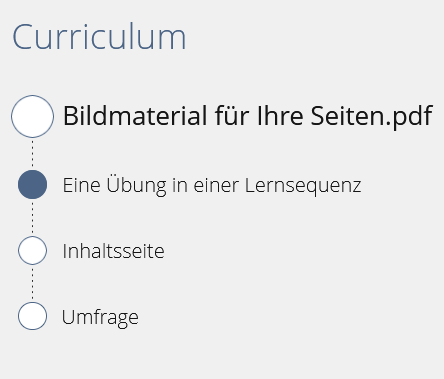Click the word Bildmaterial in the first entry
This screenshot has width=444, height=379.
tap(135, 116)
